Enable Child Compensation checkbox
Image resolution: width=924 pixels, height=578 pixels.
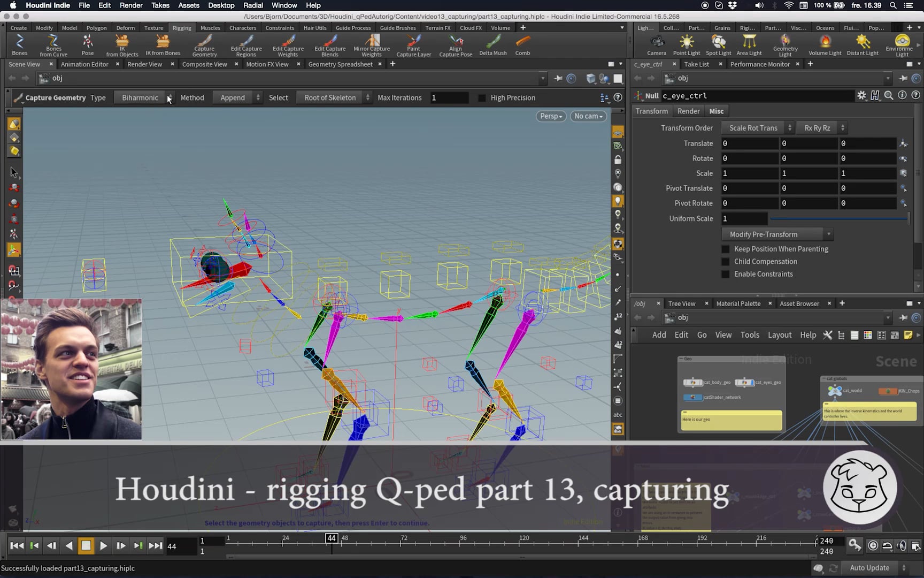726,262
